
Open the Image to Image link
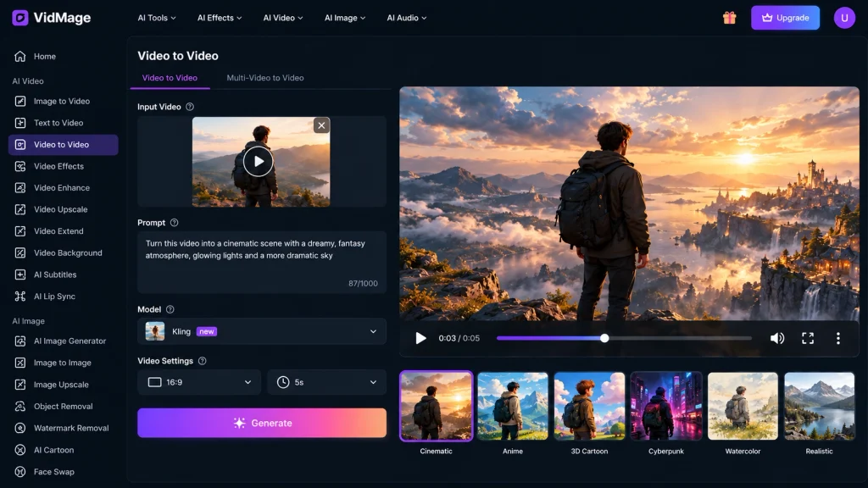coord(62,363)
